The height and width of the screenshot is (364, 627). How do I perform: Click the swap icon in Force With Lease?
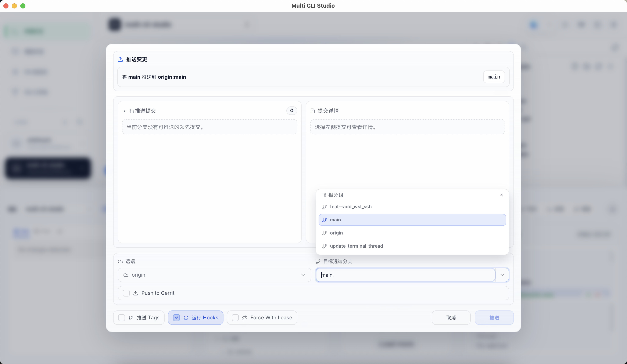coord(245,318)
